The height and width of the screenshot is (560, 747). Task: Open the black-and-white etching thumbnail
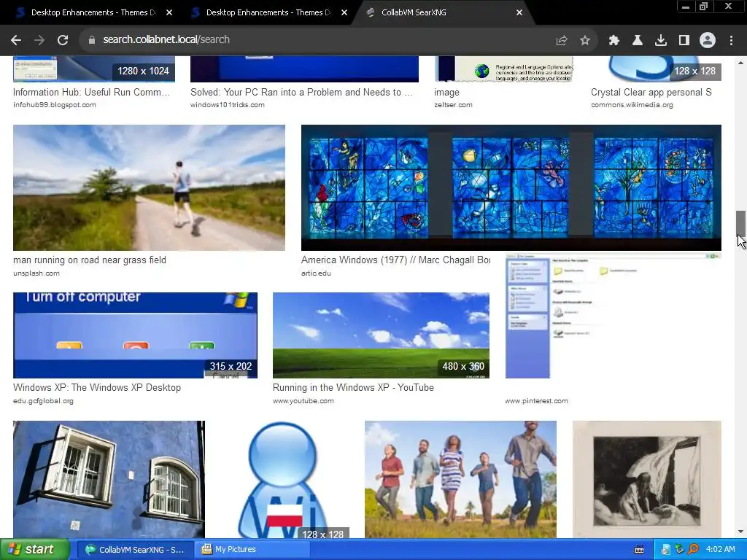click(x=647, y=479)
